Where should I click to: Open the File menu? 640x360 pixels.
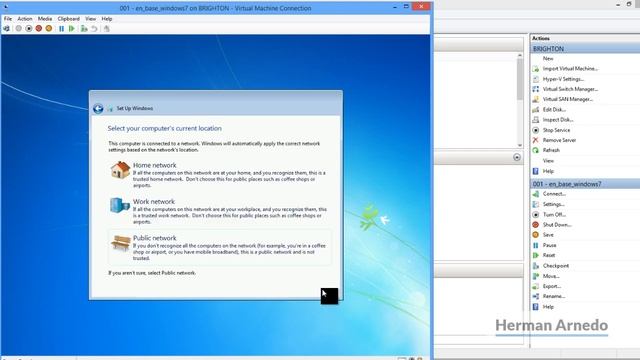pyautogui.click(x=8, y=19)
